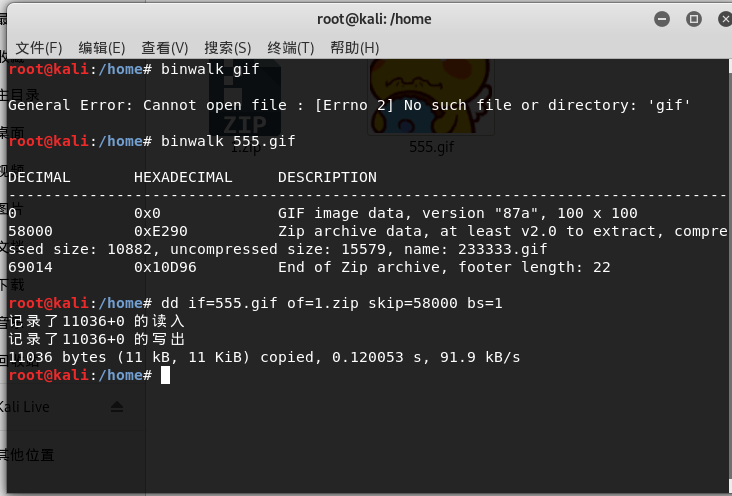Maximize the terminal window
Viewport: 732px width, 496px height.
coord(693,19)
